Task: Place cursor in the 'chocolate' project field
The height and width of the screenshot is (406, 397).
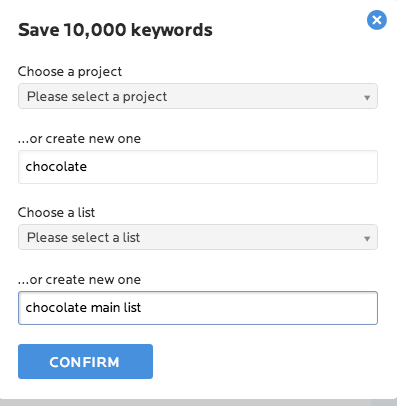Action: click(198, 167)
